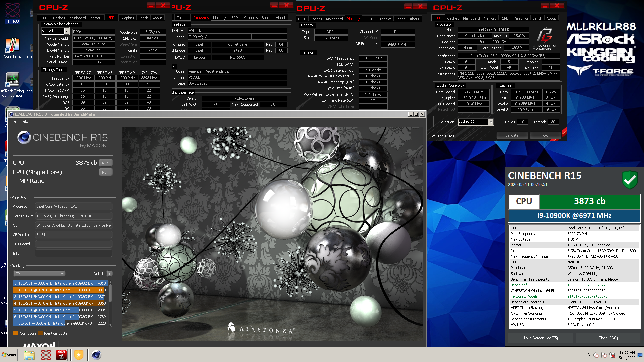Image resolution: width=644 pixels, height=362 pixels.
Task: Open the Windows Start menu
Action: pyautogui.click(x=9, y=355)
